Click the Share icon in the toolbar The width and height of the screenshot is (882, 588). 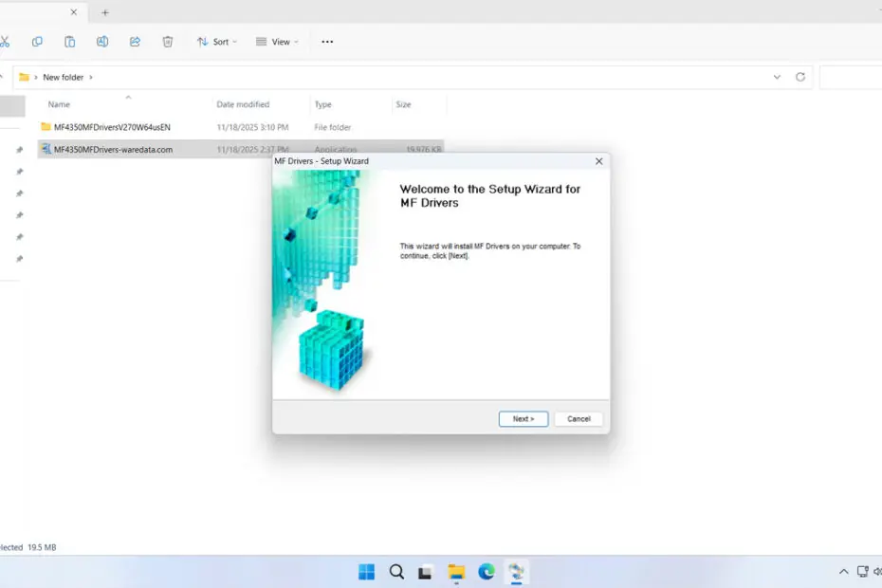(135, 42)
